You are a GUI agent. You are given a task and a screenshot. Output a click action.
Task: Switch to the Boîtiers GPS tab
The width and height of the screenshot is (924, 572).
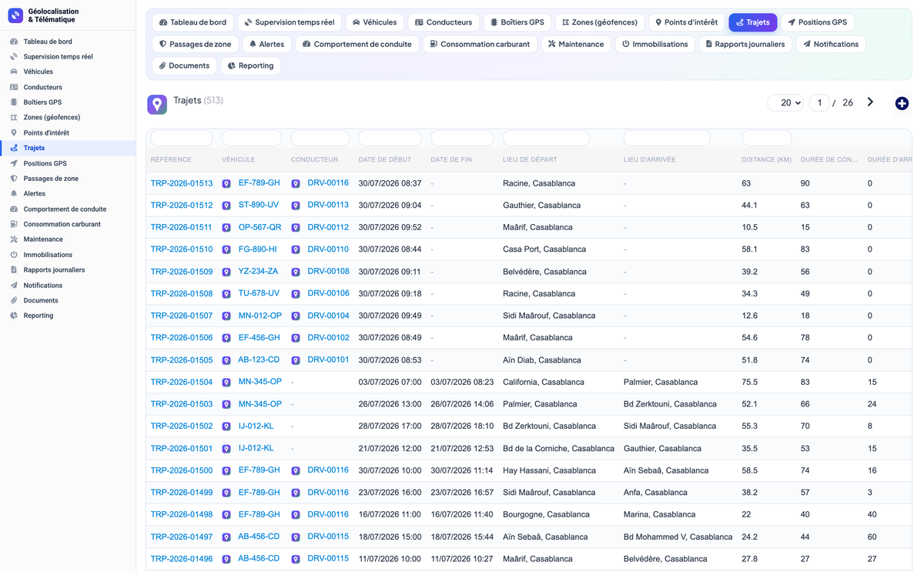pyautogui.click(x=517, y=22)
